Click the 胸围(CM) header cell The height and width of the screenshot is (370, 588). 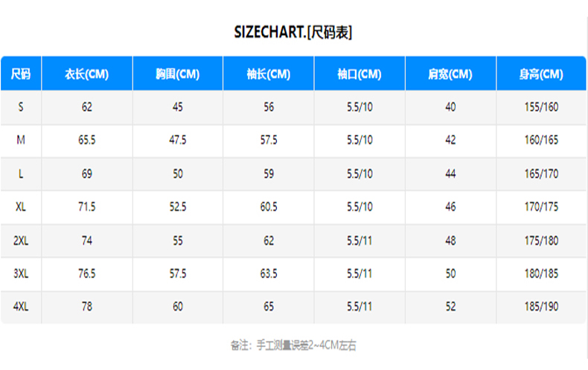[x=178, y=74]
